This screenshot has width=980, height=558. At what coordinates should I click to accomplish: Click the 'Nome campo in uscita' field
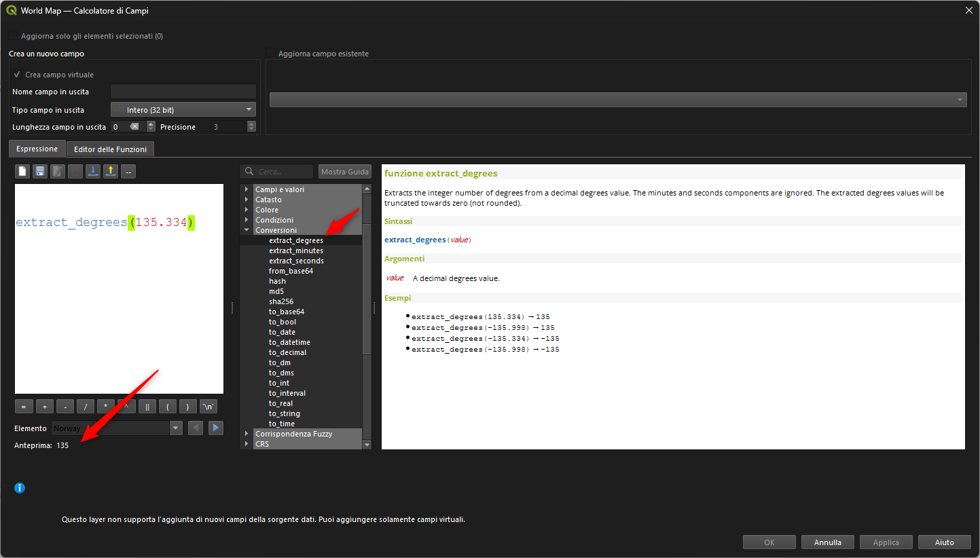click(183, 92)
